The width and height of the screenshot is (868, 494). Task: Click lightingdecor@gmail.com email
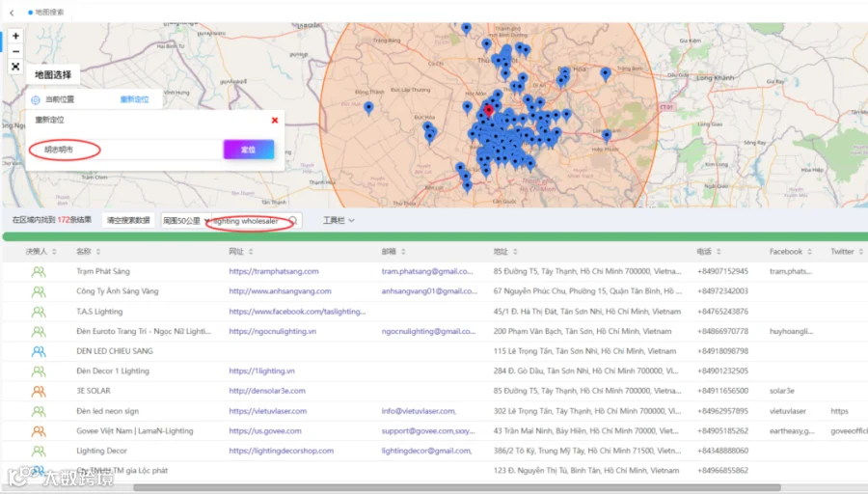pyautogui.click(x=426, y=451)
